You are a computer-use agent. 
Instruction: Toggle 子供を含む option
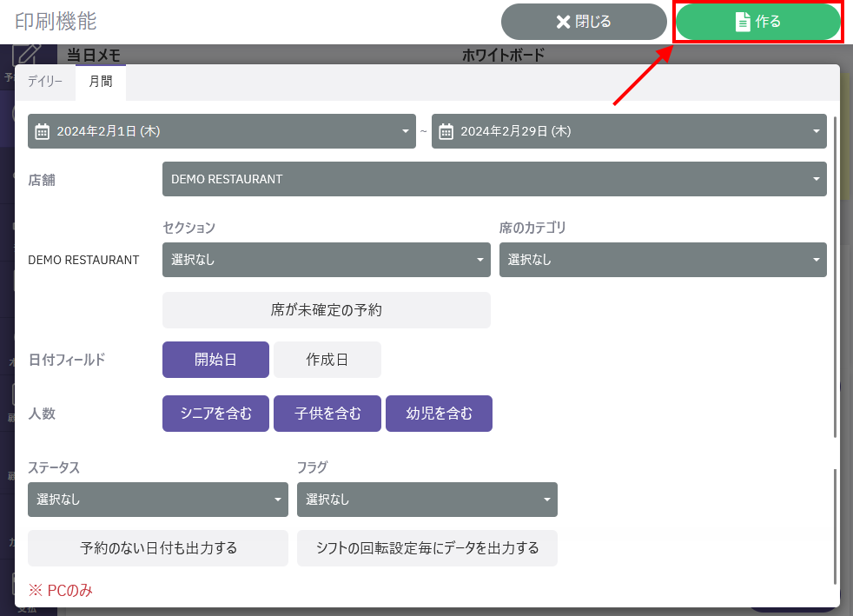click(x=327, y=414)
